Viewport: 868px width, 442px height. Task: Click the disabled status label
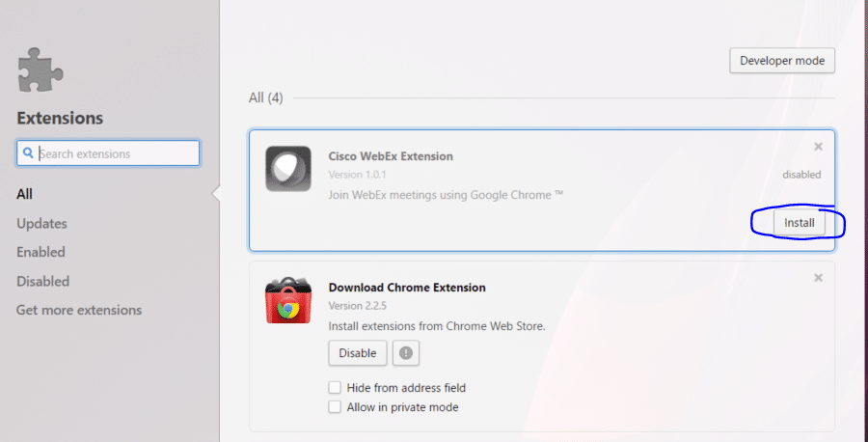pyautogui.click(x=801, y=175)
